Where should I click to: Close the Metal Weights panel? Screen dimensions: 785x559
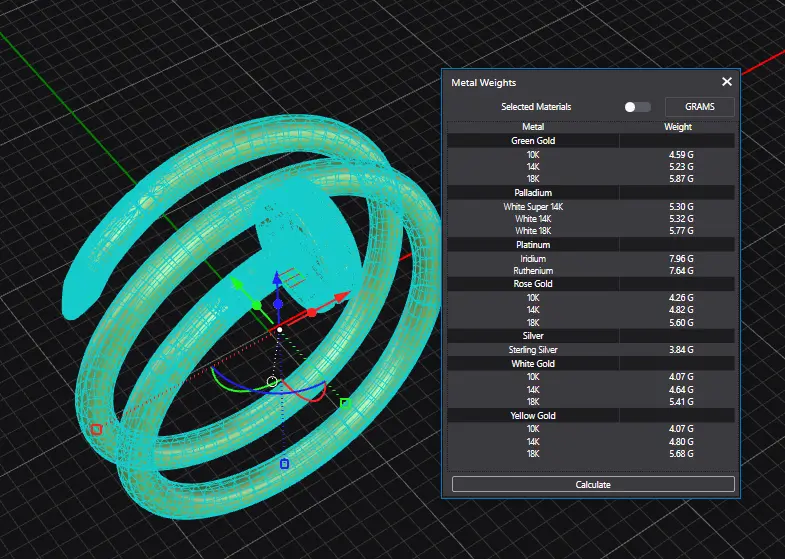click(727, 82)
